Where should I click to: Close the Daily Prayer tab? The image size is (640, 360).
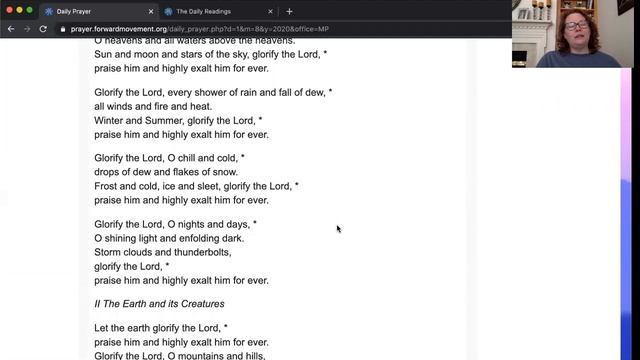[151, 11]
